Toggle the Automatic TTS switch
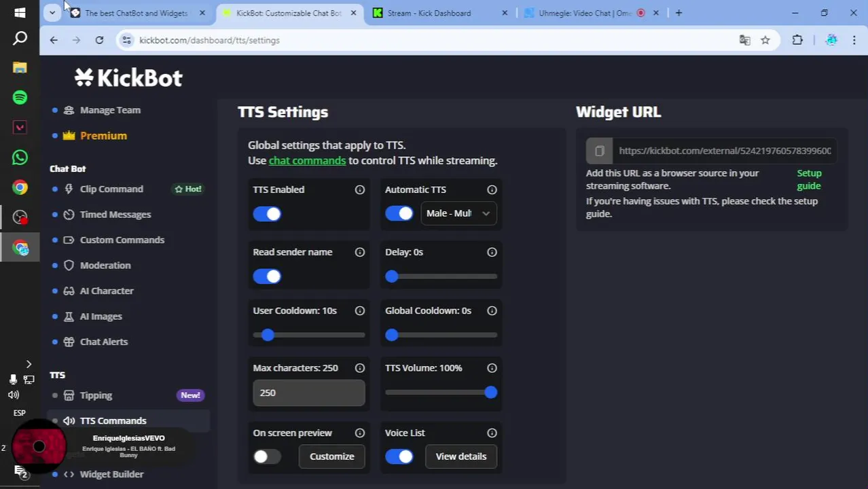This screenshot has width=868, height=489. (x=399, y=213)
